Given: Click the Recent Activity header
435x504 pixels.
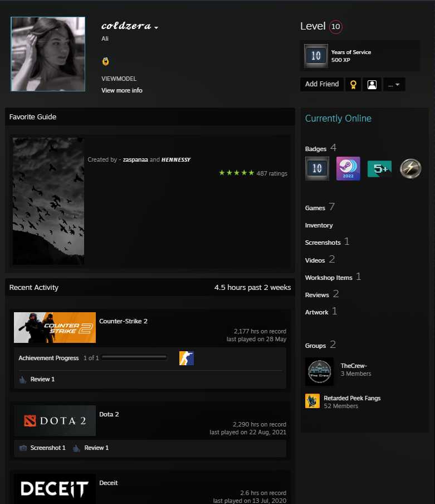Looking at the screenshot, I should click(x=34, y=287).
